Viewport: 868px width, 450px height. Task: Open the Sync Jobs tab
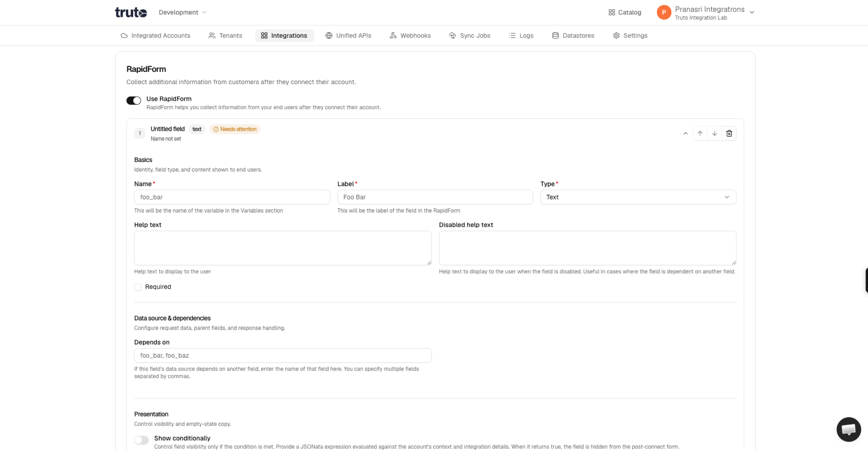(470, 36)
